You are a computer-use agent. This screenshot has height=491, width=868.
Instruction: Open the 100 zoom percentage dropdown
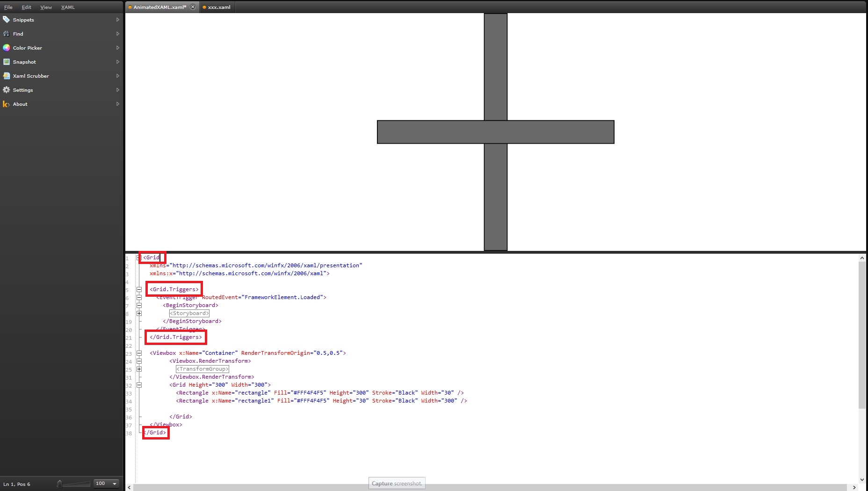click(x=114, y=484)
